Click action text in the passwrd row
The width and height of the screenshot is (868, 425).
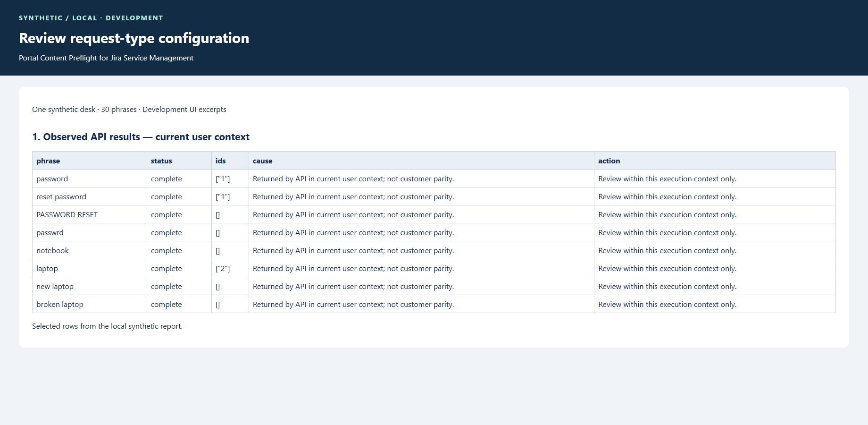(x=667, y=233)
